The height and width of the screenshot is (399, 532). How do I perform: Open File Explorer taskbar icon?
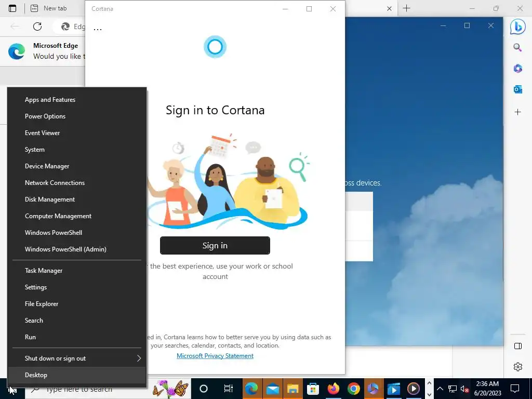point(293,389)
